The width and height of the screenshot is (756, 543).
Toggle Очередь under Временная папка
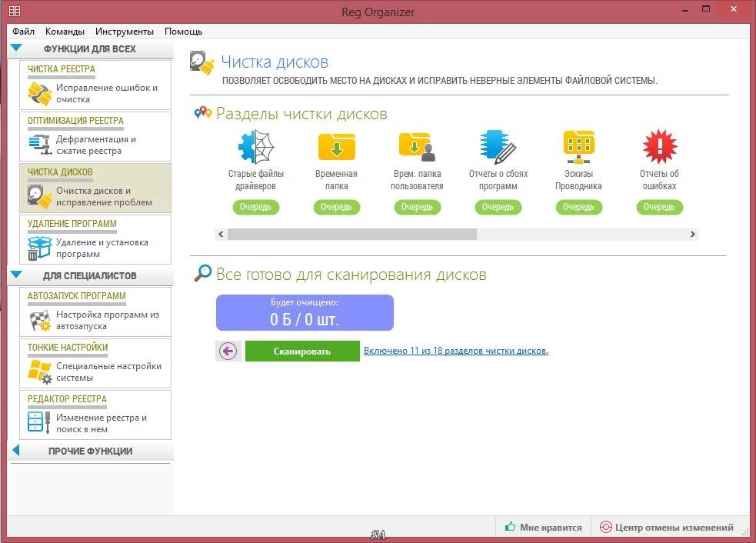(x=337, y=207)
